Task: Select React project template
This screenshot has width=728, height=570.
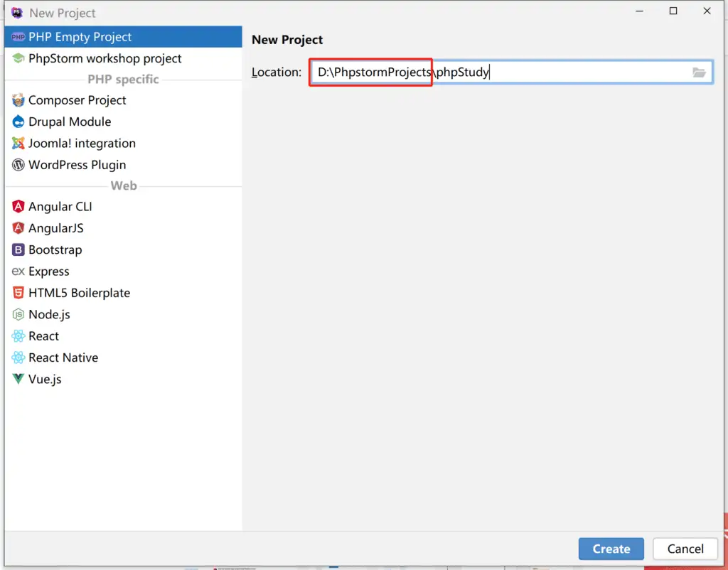Action: click(x=43, y=336)
